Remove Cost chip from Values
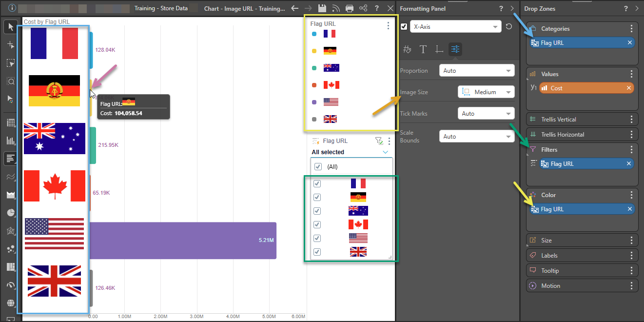 (629, 88)
